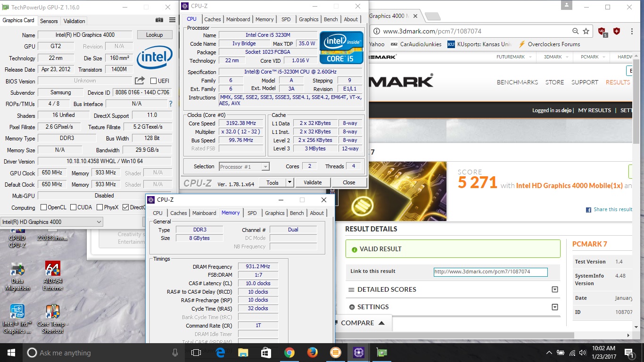Show hidden system tray icons
The height and width of the screenshot is (362, 644).
549,353
